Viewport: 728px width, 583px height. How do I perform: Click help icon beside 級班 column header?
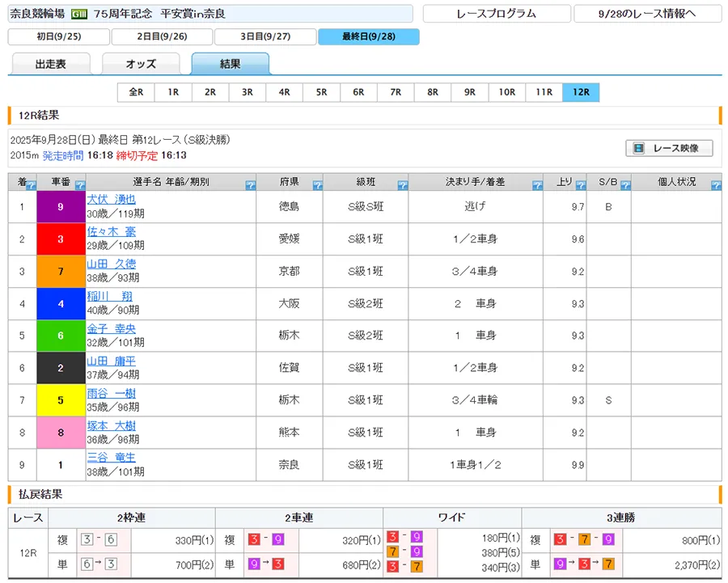(403, 186)
